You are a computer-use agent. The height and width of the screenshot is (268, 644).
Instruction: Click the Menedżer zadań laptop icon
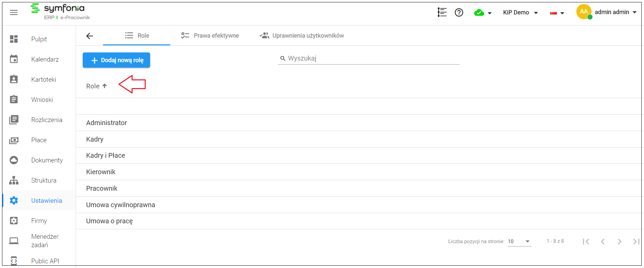(x=14, y=241)
